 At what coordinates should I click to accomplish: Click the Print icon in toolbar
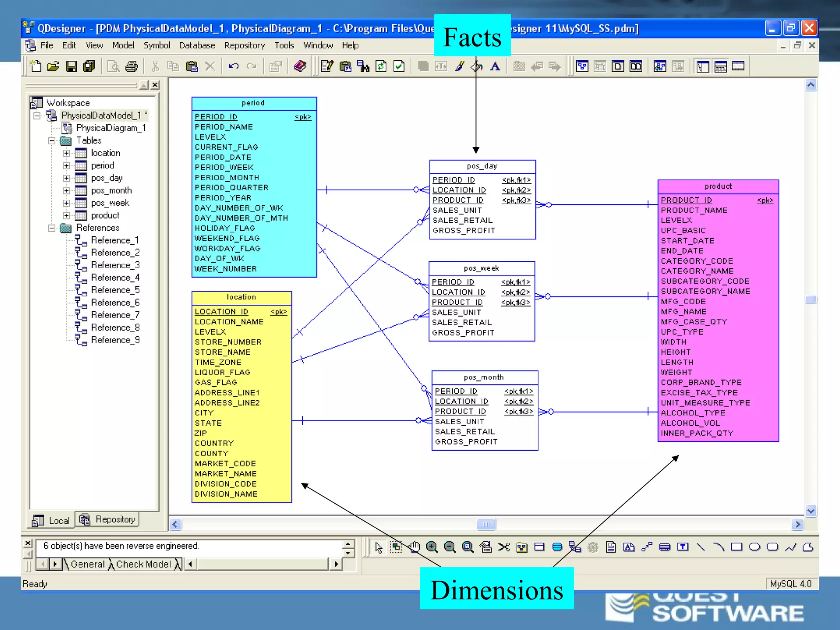point(131,66)
